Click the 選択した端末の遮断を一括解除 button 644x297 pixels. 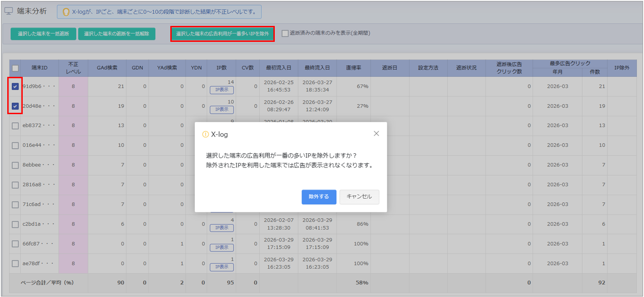point(117,34)
